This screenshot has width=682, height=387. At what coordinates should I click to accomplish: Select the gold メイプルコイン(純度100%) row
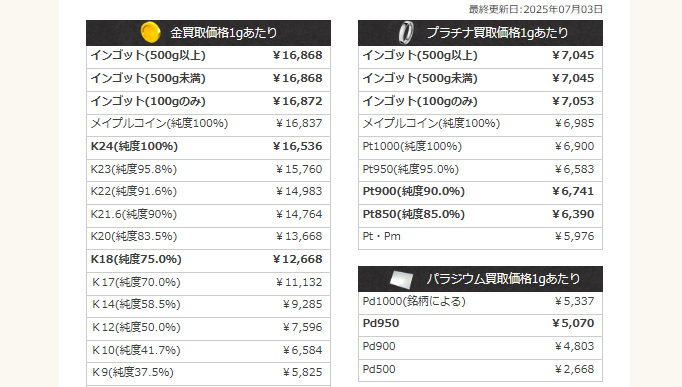[208, 124]
